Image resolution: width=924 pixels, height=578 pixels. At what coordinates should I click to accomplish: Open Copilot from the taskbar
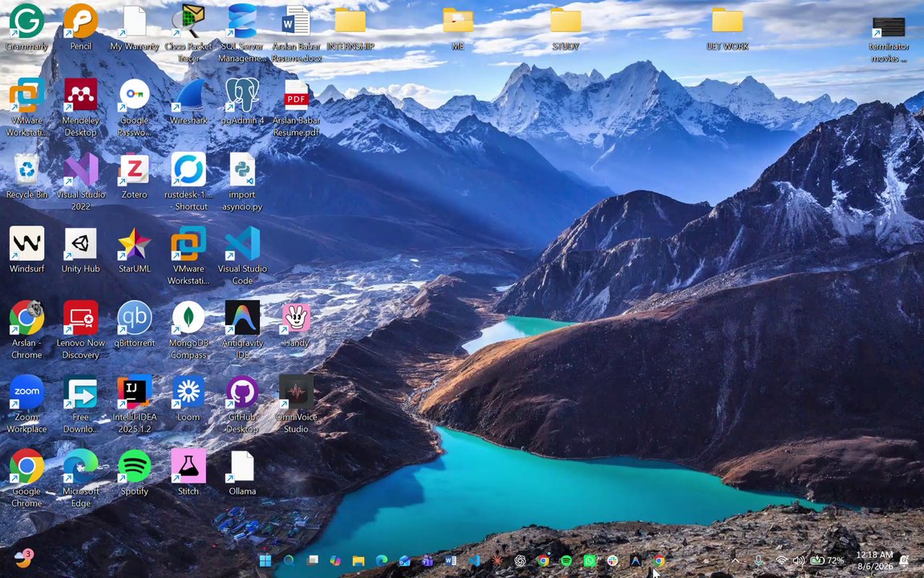pos(335,560)
